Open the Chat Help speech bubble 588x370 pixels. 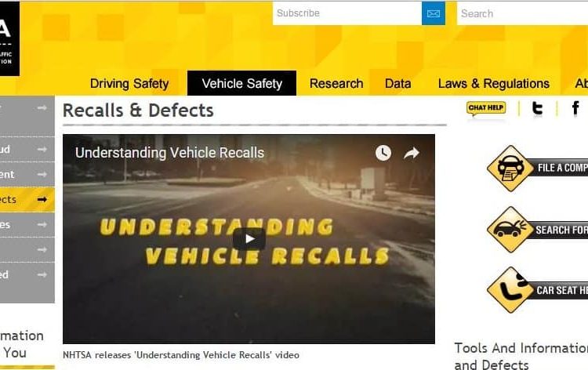486,108
